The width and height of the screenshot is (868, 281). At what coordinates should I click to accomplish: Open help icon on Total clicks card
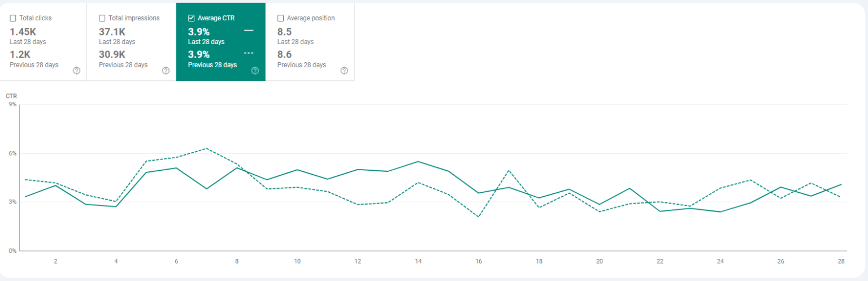click(76, 71)
